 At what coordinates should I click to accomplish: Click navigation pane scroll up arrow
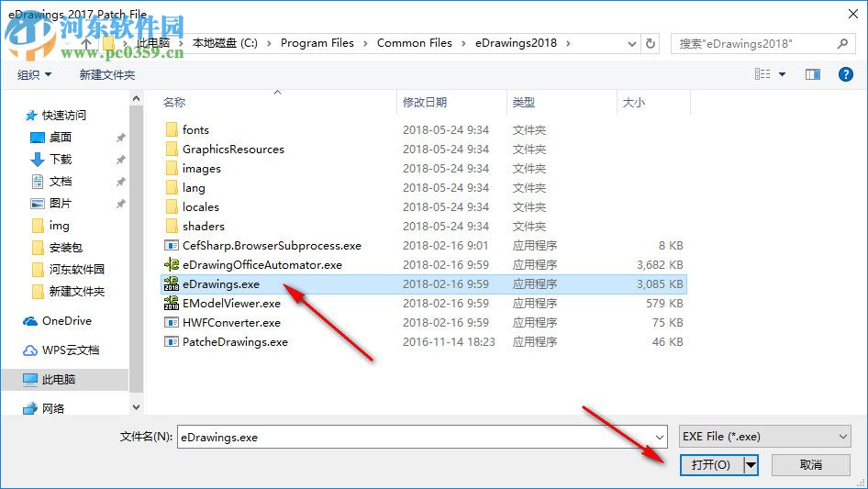[136, 98]
